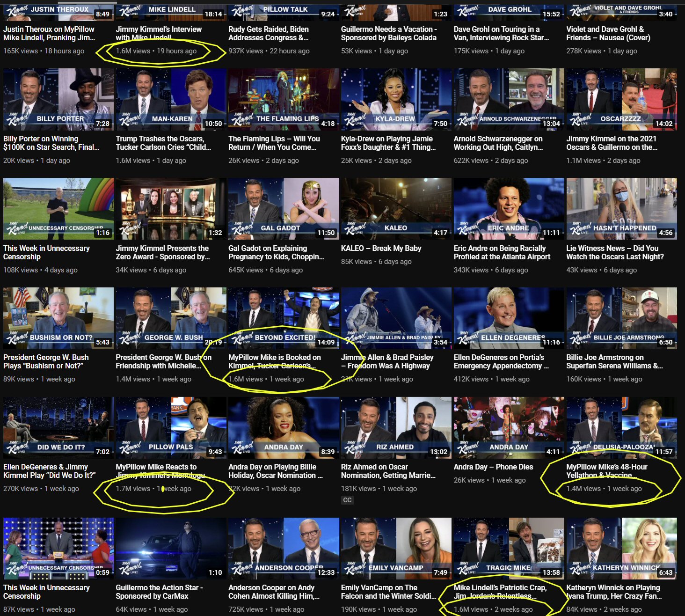Open the Guillermo Action Star thumbnail
Image resolution: width=685 pixels, height=616 pixels.
coord(171,549)
